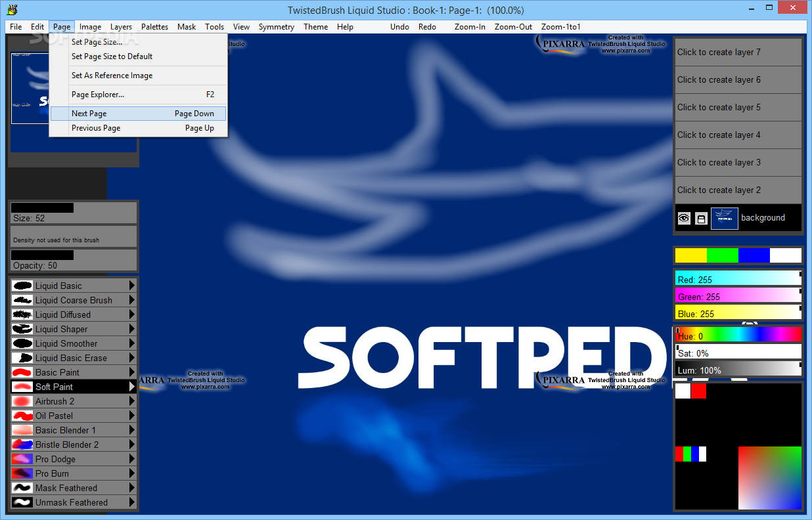Screen dimensions: 812x520
Task: Choose Set Page Size... menu entry
Action: click(x=138, y=42)
